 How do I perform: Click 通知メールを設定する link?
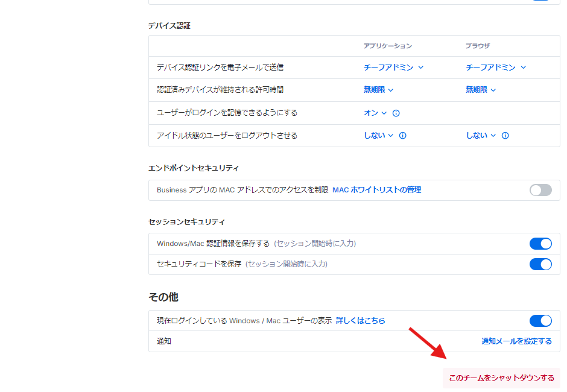(516, 341)
